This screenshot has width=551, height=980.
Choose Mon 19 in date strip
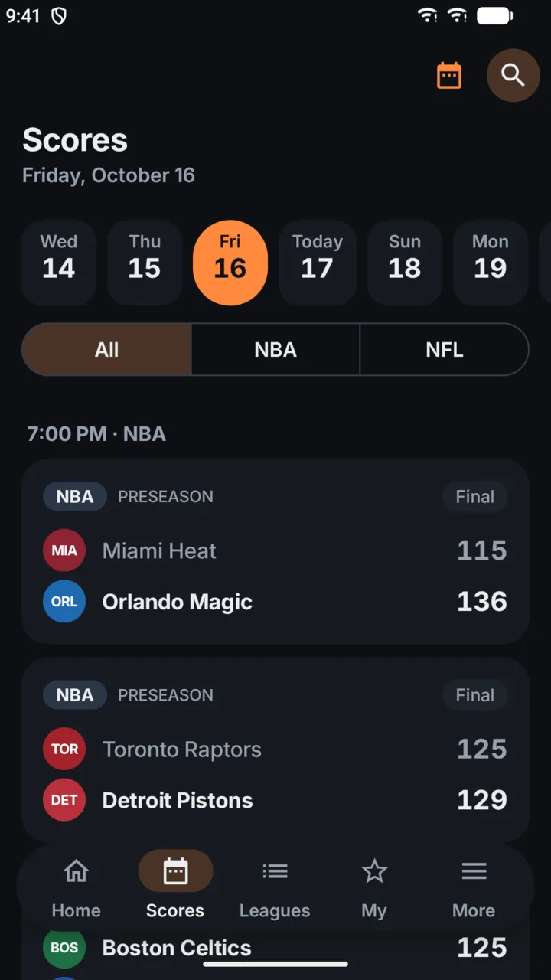(491, 263)
